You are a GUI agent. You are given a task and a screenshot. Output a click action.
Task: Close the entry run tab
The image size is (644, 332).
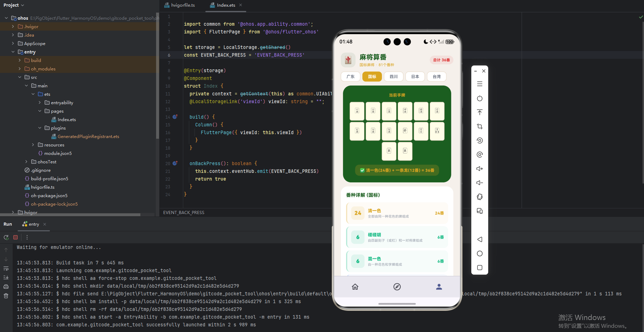click(x=45, y=224)
